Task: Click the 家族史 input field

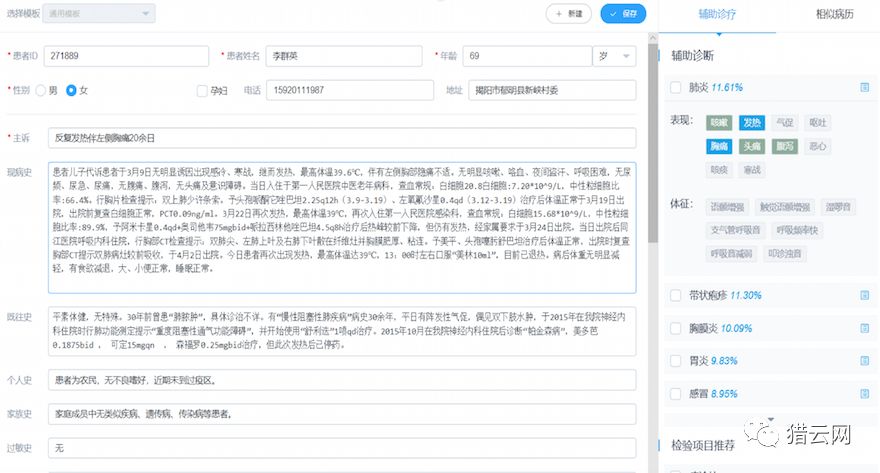Action: 342,414
